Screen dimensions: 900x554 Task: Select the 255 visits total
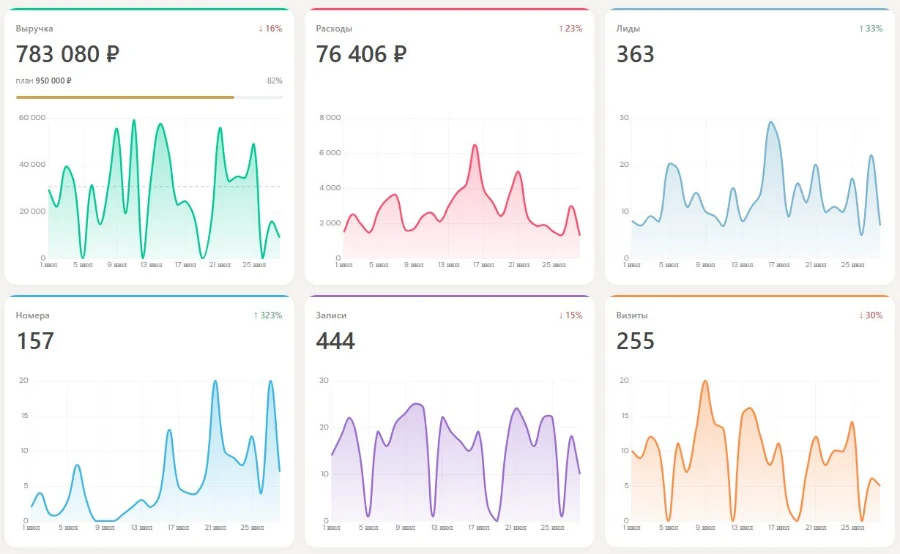(x=635, y=341)
